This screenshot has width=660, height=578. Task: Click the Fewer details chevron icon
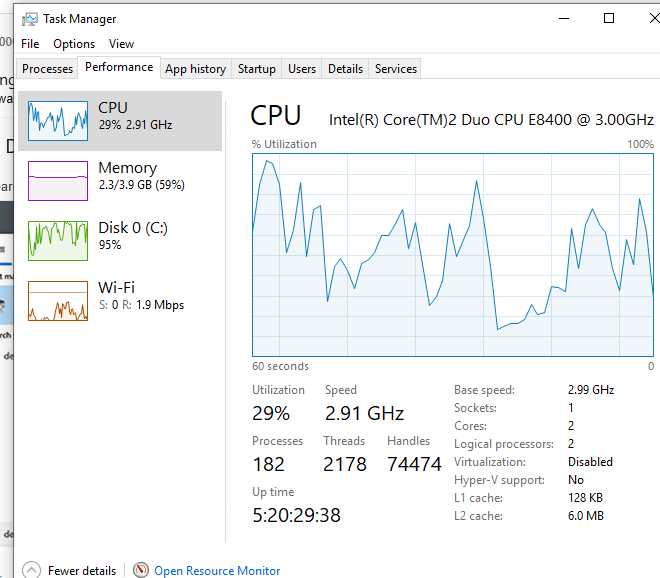pyautogui.click(x=32, y=570)
